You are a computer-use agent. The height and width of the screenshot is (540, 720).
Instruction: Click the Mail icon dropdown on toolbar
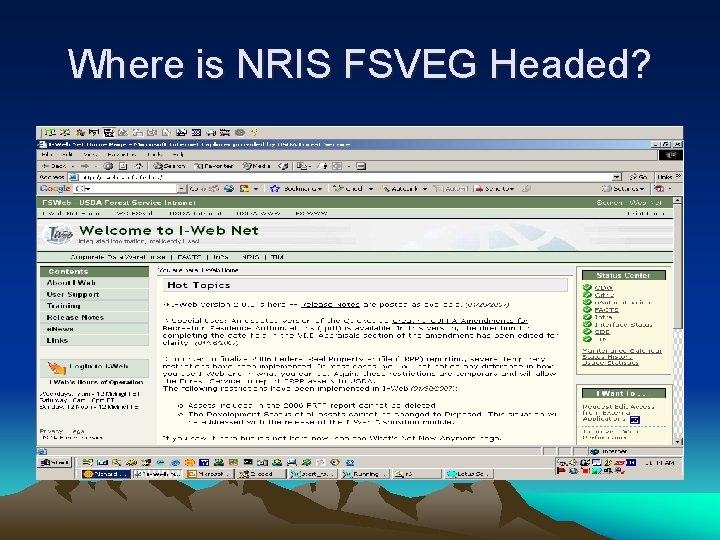coord(304,166)
